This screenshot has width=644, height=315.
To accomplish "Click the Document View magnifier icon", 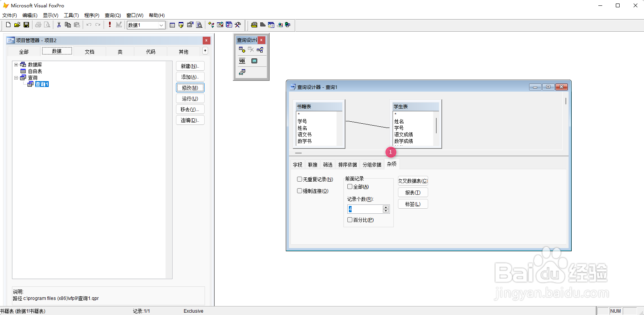I will 199,25.
